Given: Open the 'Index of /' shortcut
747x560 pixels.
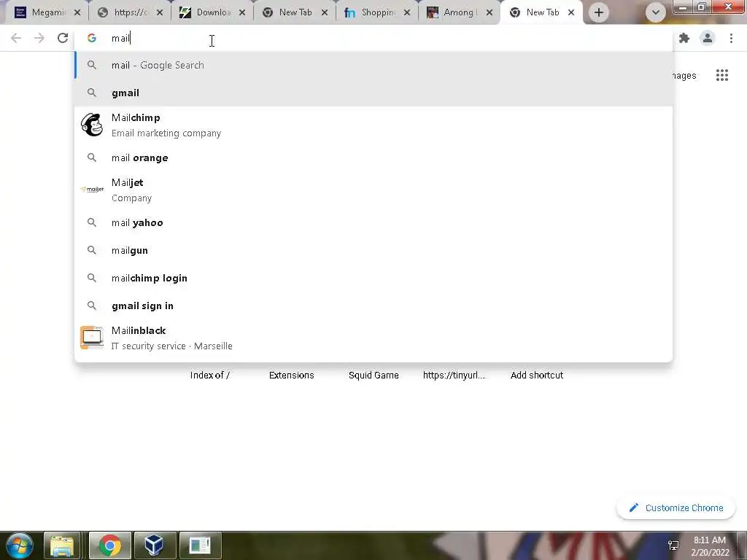Looking at the screenshot, I should 209,376.
